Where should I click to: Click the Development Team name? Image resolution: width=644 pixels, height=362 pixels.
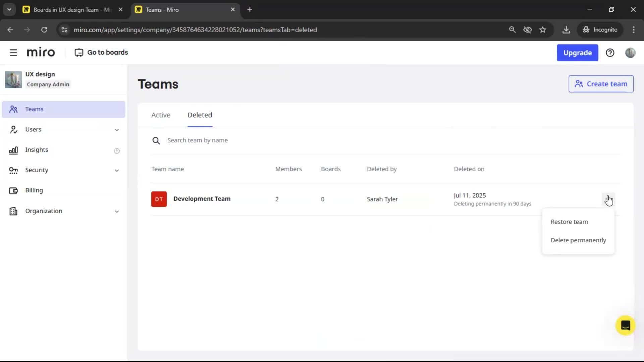click(202, 199)
